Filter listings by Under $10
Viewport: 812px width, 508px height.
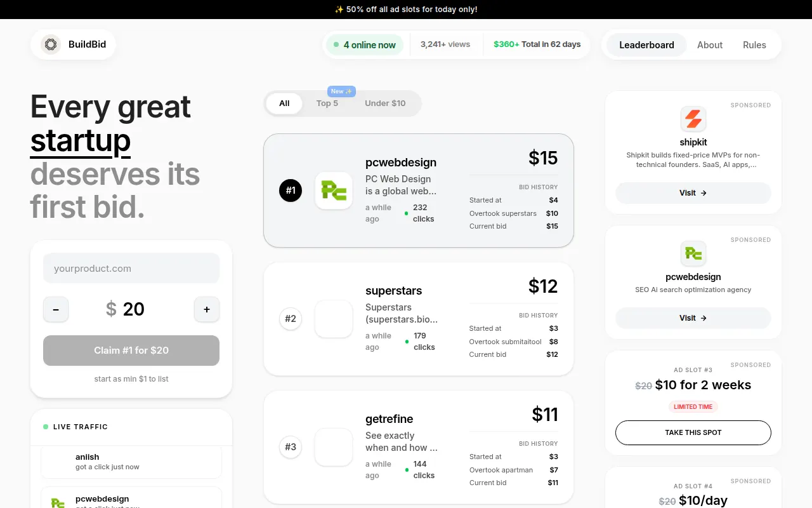click(x=385, y=104)
